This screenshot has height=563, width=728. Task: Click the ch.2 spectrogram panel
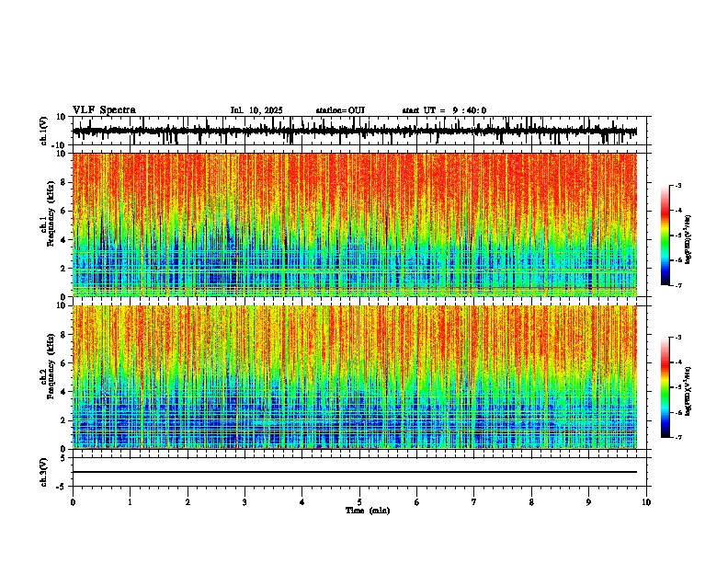355,377
